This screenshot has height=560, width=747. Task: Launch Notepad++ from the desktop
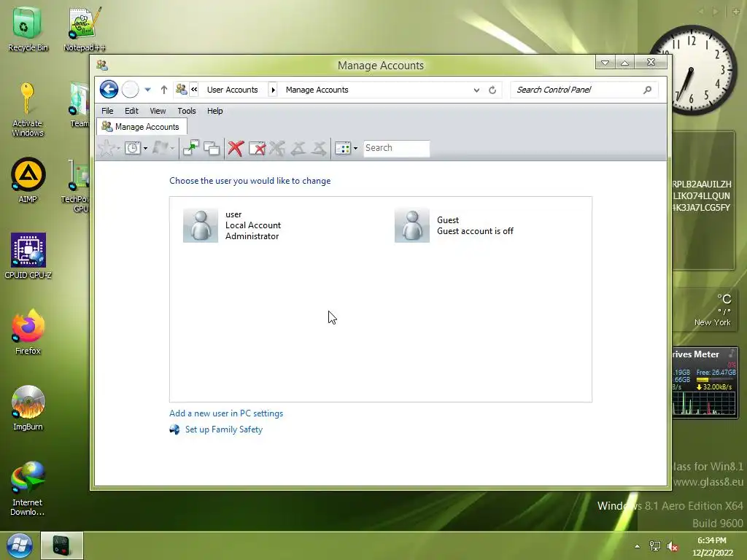pyautogui.click(x=85, y=28)
